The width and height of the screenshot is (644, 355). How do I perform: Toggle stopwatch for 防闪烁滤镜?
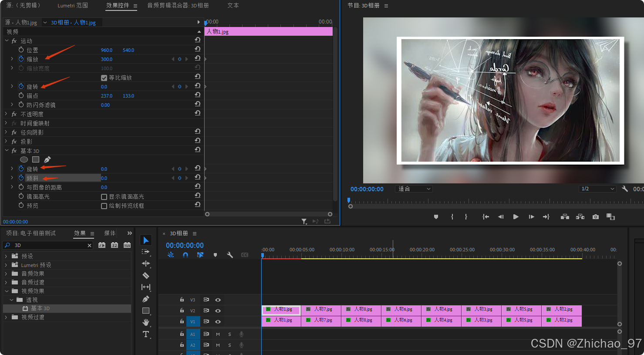[x=21, y=105]
